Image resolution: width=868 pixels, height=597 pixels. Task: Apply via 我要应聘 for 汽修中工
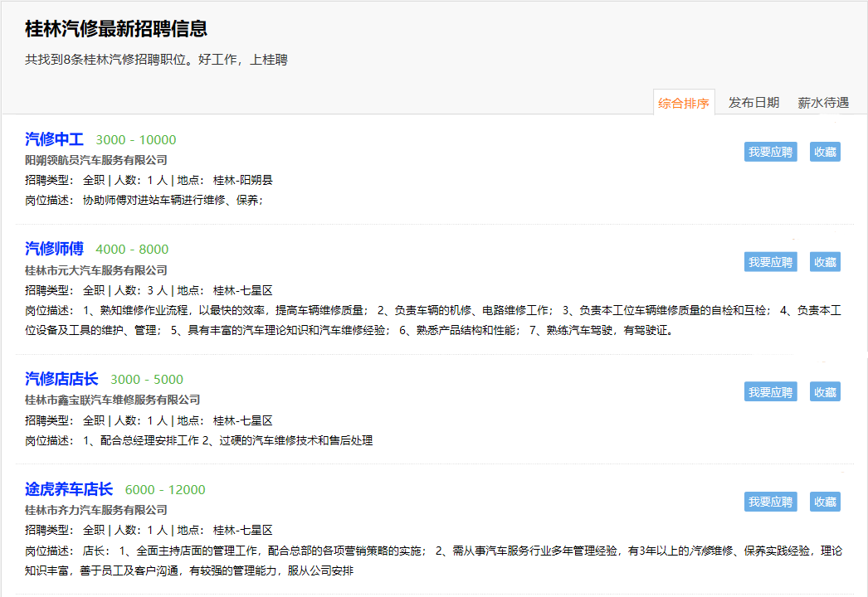[x=771, y=152]
